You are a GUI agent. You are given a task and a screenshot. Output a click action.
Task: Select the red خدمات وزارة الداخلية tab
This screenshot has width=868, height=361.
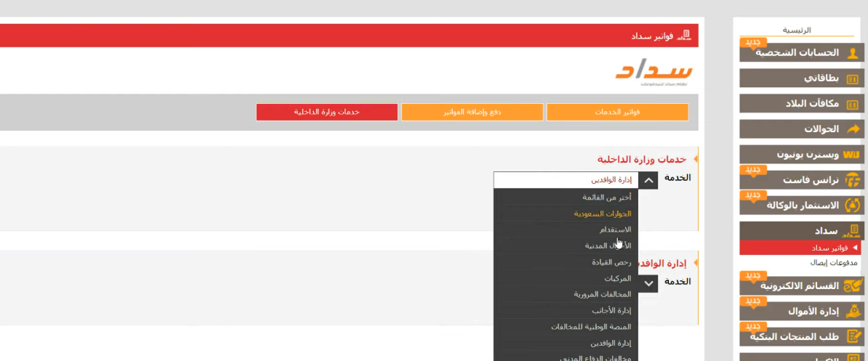327,113
